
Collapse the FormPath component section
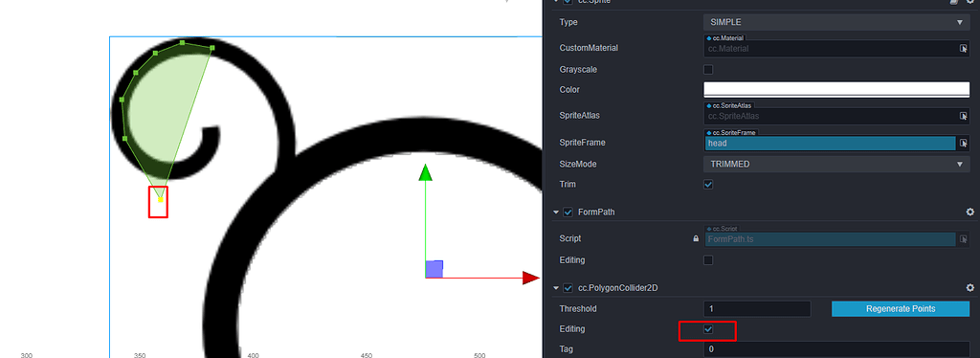click(x=556, y=213)
